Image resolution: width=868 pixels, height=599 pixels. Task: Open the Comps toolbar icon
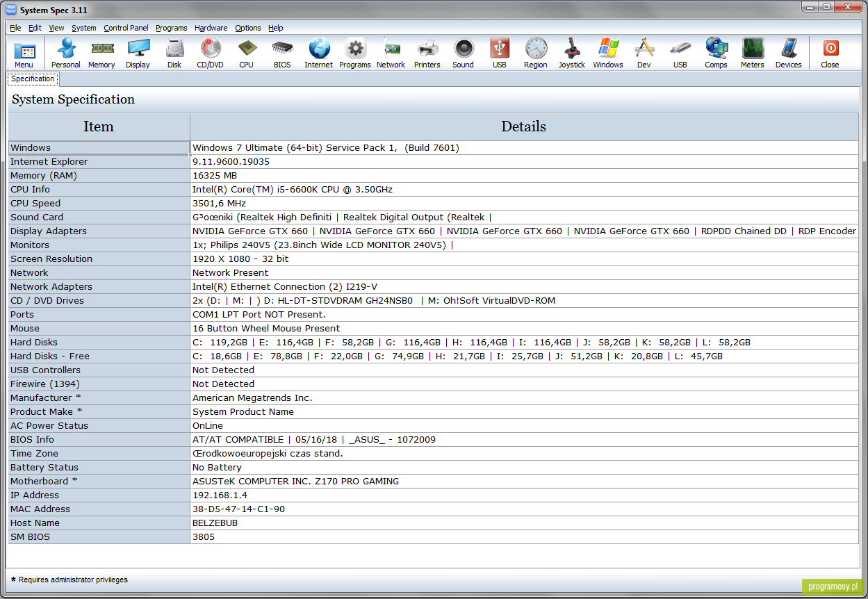[716, 54]
